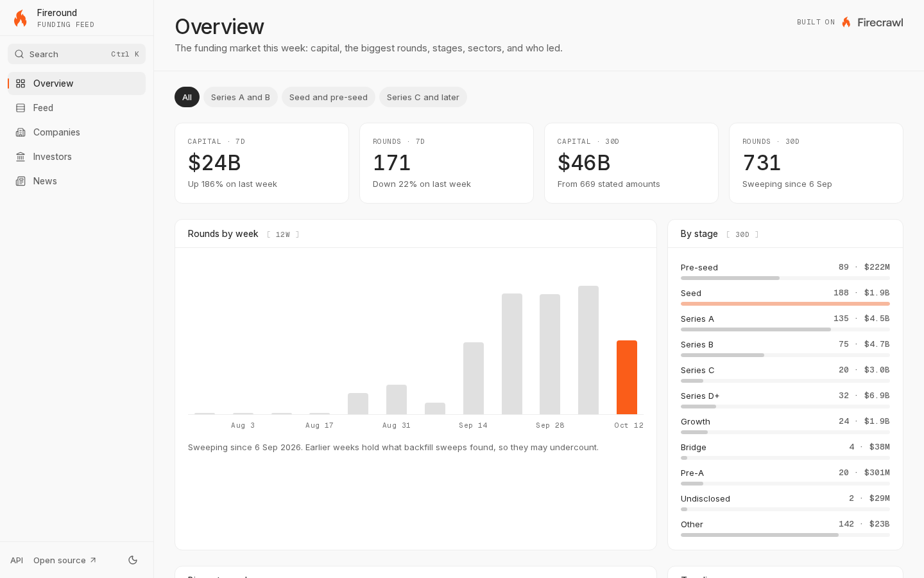The image size is (924, 578).
Task: Open the Investors page
Action: (x=76, y=157)
